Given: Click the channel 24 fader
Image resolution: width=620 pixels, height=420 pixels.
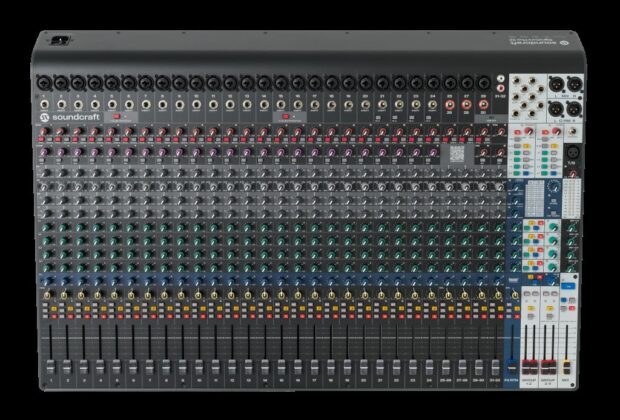Looking at the screenshot, I should coord(429,367).
